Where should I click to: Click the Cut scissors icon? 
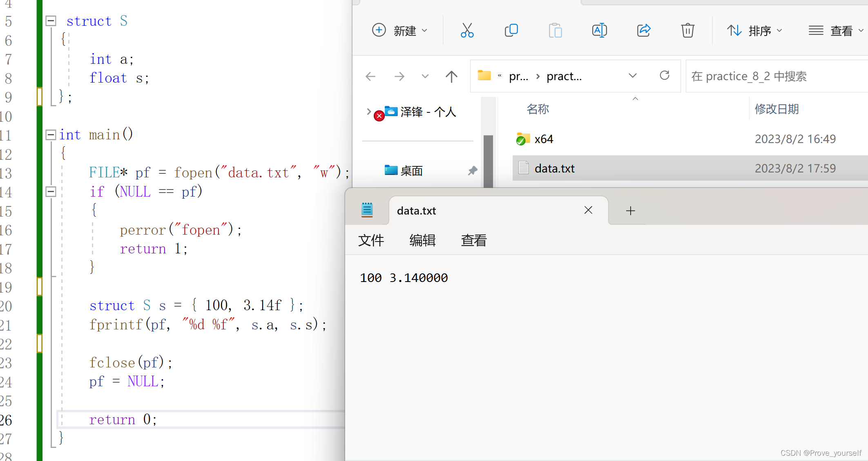point(467,31)
